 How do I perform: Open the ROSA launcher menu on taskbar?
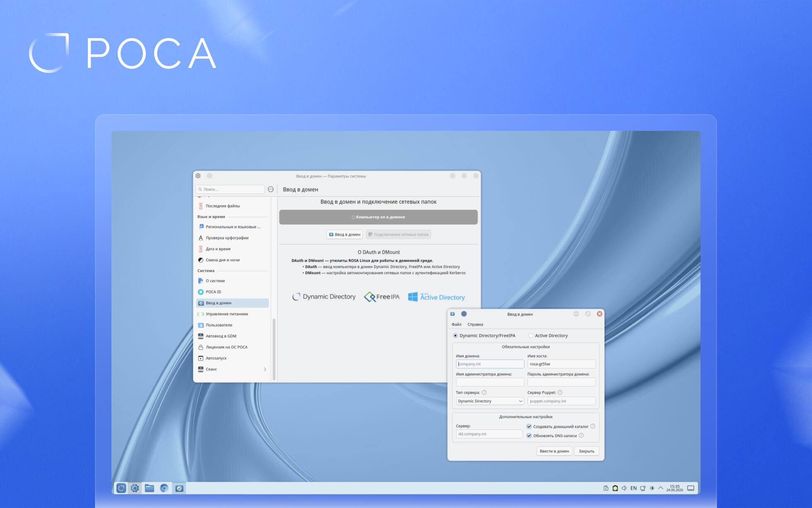point(121,488)
